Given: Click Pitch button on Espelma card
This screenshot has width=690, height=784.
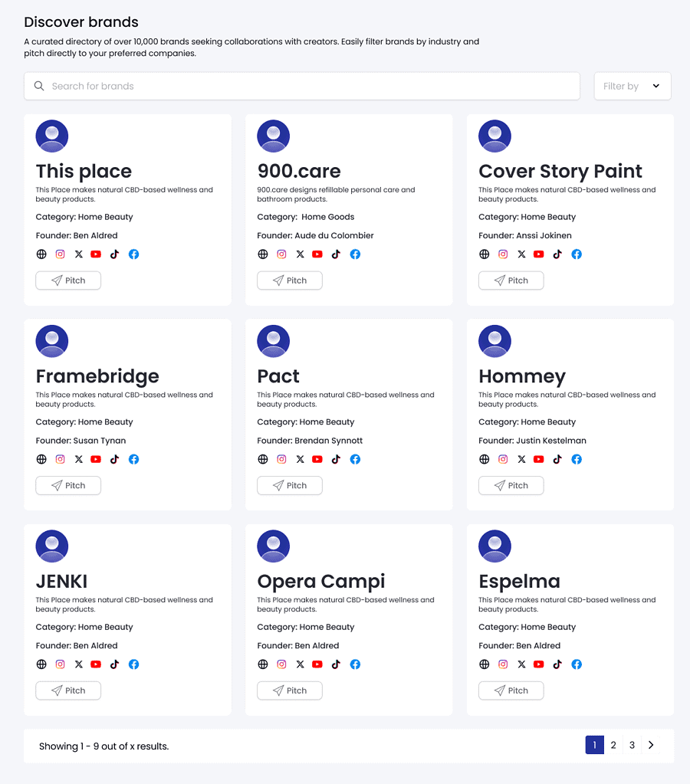Looking at the screenshot, I should pos(511,691).
